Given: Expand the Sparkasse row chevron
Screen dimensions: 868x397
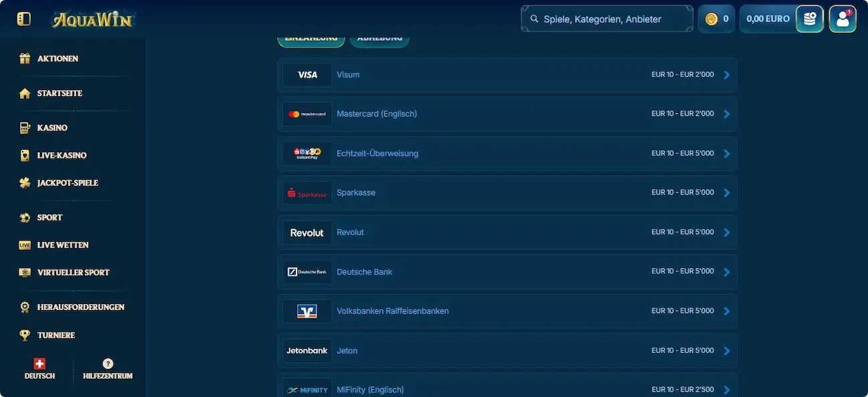Looking at the screenshot, I should 727,193.
